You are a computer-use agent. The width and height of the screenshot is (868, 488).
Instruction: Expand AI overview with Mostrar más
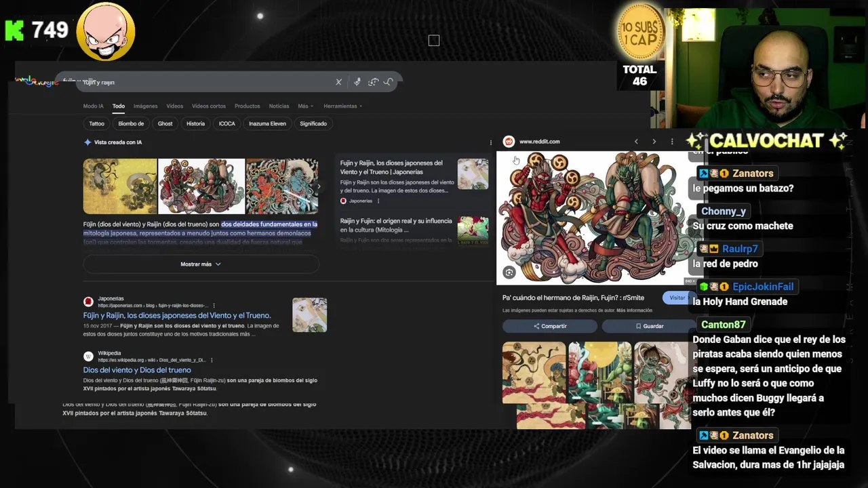[x=201, y=264]
